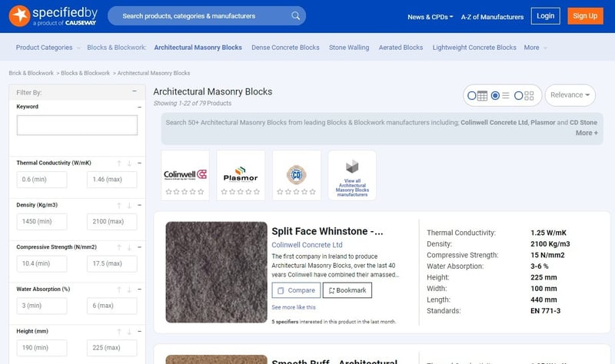Click the list layout icon
This screenshot has width=615, height=364.
point(506,95)
